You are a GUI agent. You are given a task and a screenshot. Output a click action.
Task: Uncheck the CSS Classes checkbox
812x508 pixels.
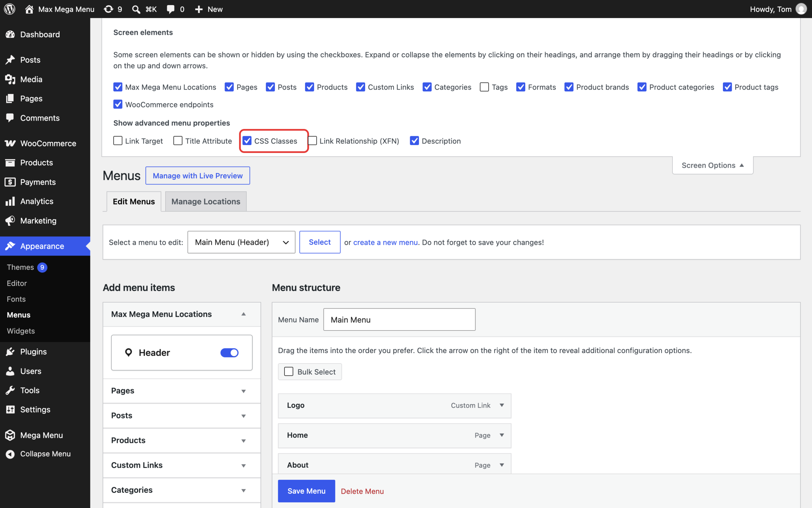247,141
